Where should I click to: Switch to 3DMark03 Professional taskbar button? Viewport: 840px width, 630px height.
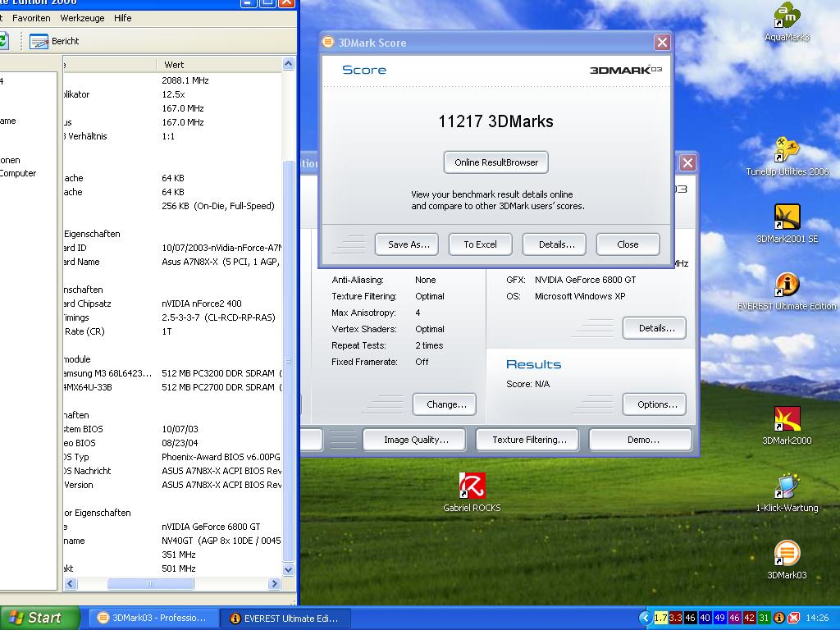[x=152, y=618]
